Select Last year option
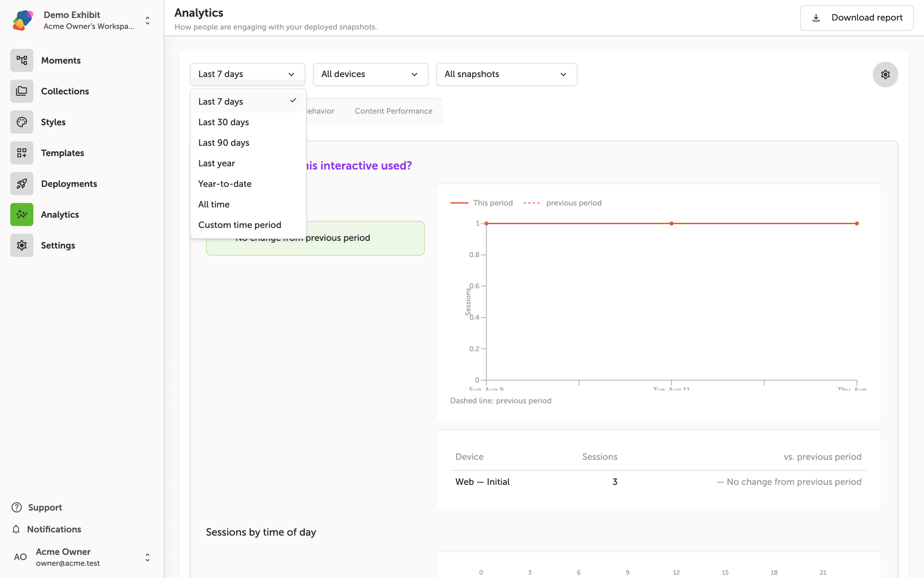This screenshot has height=578, width=924. tap(248, 163)
